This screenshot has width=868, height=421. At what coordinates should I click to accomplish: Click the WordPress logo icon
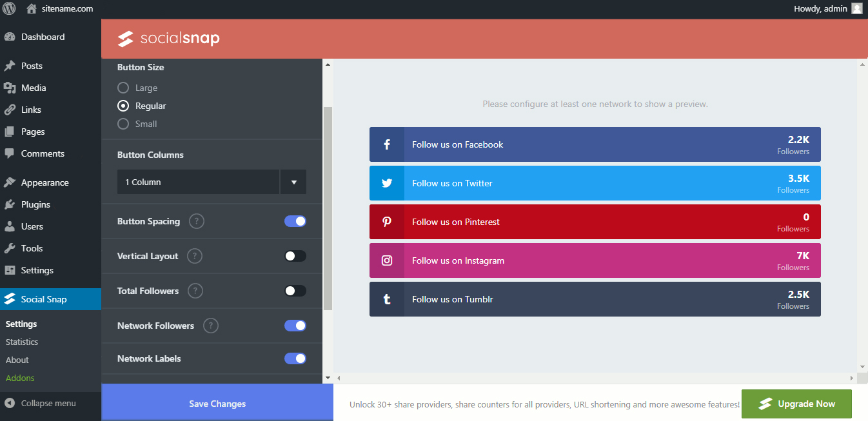click(9, 9)
